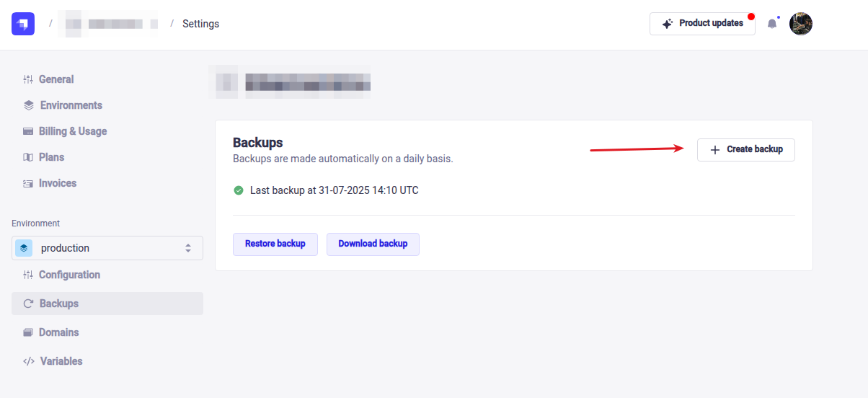Click the user avatar picture
The height and width of the screenshot is (398, 868).
(801, 24)
